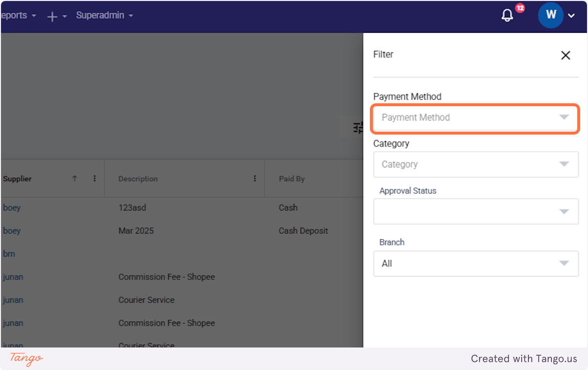Select the Cash paid-by cell
Screen dimensions: 588x370
[288, 208]
